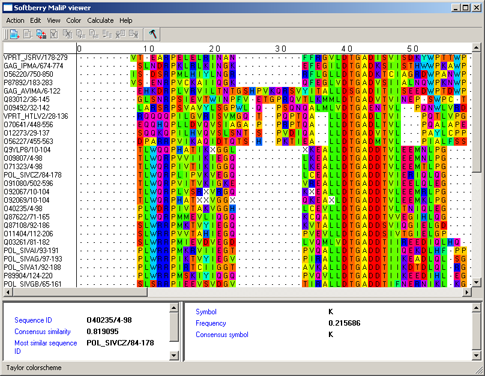Open the Calculate menu
The width and height of the screenshot is (485, 376).
coord(100,20)
